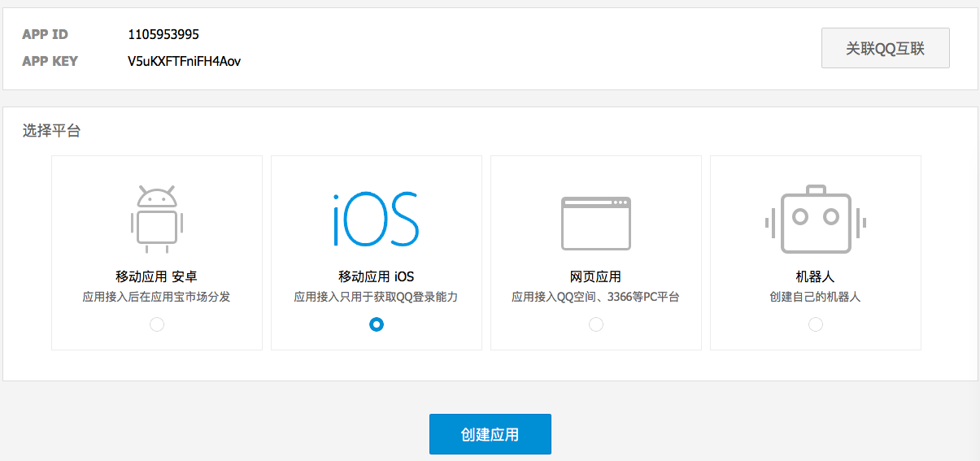Click the APP KEY value V5uKXFTFniFH4Aov
Viewport: 980px width, 461px height.
[185, 61]
